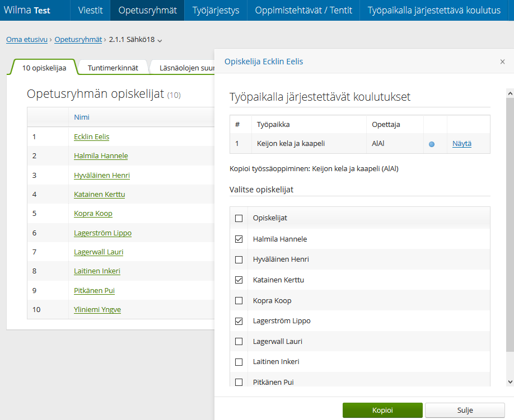Click the Sulje button

[465, 410]
